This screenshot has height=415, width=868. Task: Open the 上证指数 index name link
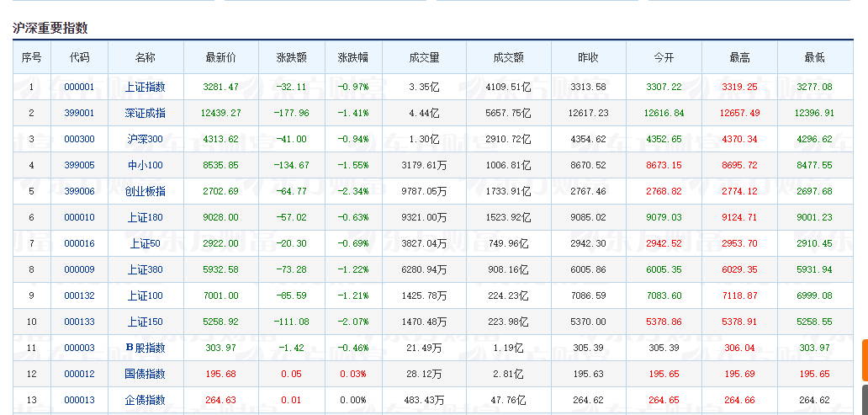(145, 87)
